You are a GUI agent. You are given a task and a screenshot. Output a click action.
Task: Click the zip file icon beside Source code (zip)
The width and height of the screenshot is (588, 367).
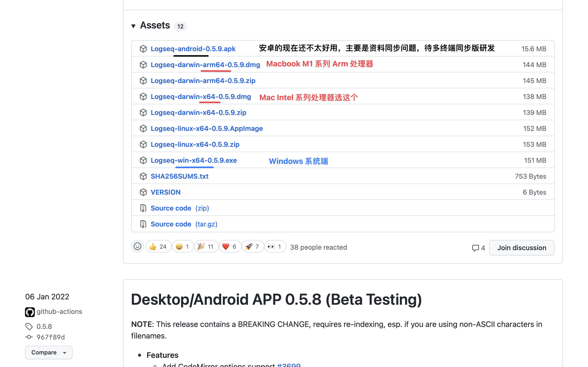click(143, 208)
